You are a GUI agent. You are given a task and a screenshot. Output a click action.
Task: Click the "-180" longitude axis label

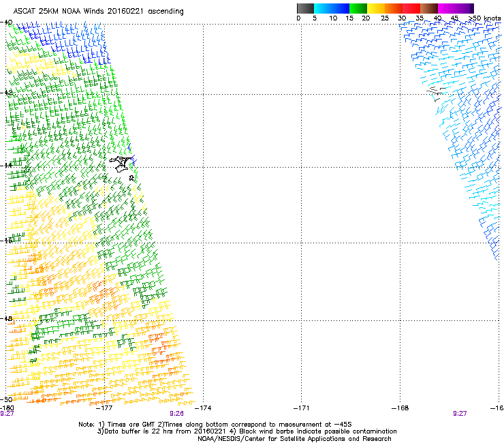click(x=7, y=408)
